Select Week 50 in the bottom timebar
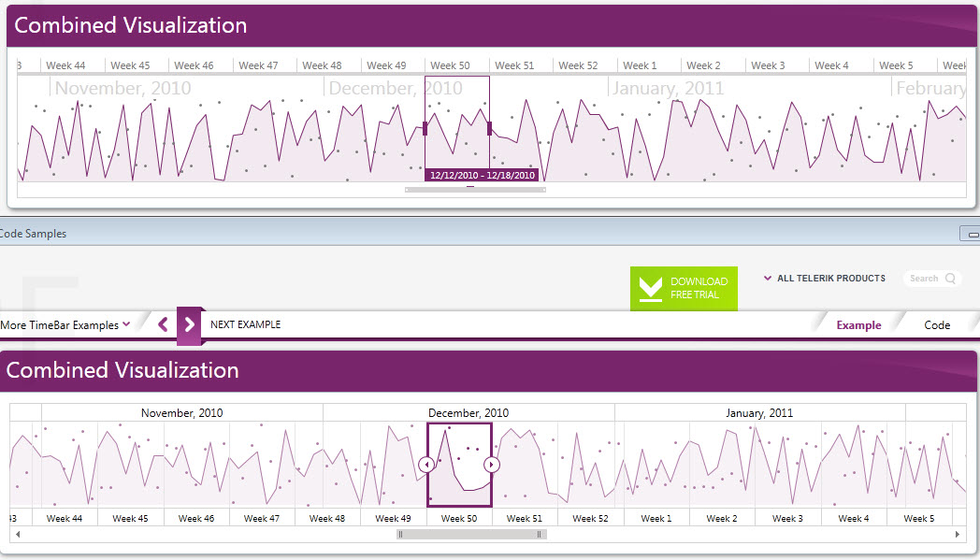This screenshot has height=560, width=980. coord(459,518)
